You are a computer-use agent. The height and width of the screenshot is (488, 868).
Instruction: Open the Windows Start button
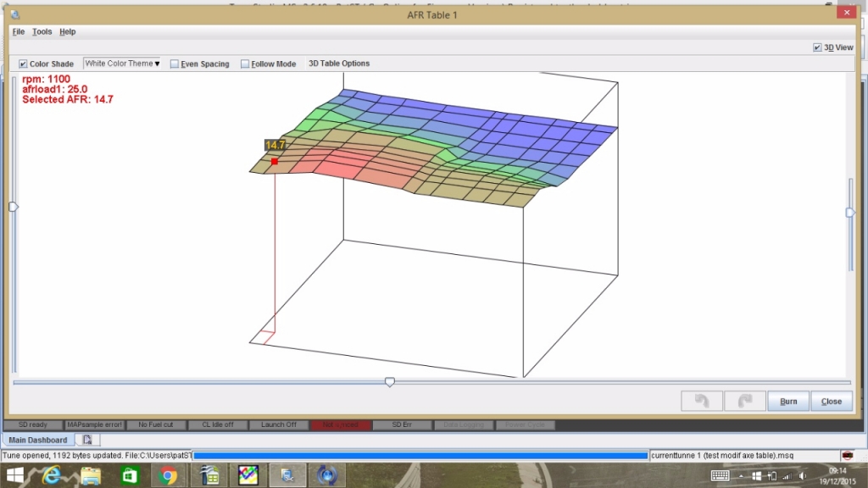pyautogui.click(x=15, y=475)
